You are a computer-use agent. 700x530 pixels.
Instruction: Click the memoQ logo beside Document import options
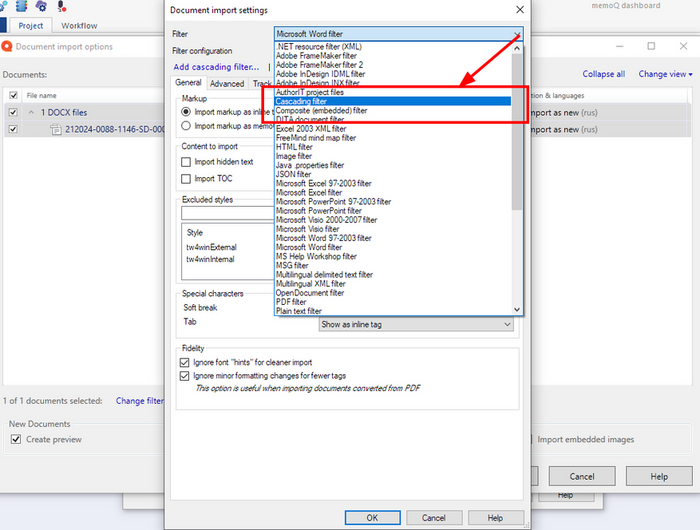pyautogui.click(x=7, y=46)
